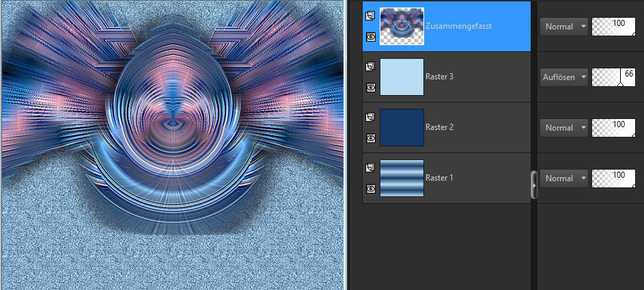This screenshot has width=644, height=290.
Task: Hide the Raster 2 layer
Action: click(x=370, y=137)
